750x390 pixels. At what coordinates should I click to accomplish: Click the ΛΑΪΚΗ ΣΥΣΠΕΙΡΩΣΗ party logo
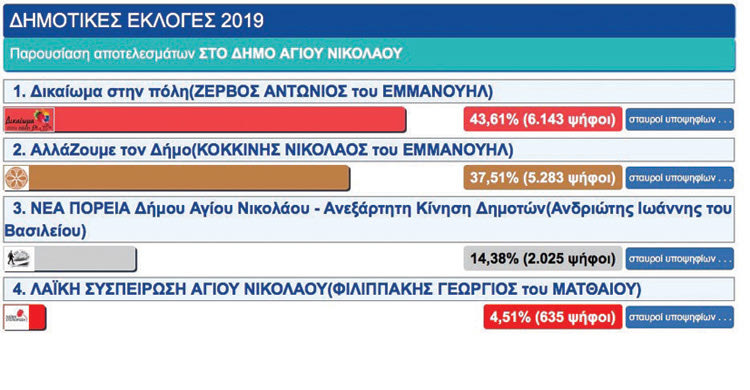(17, 317)
